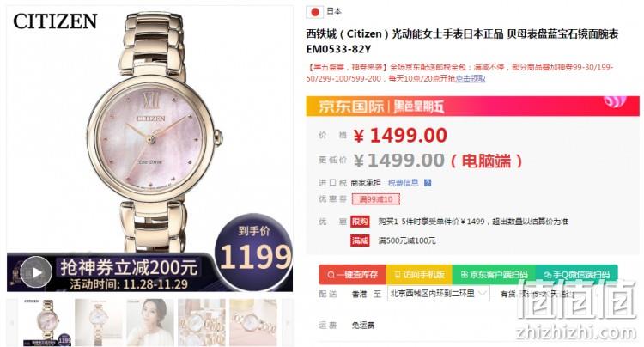Image resolution: width=644 pixels, height=347 pixels.
Task: Claim the 满99减10 coupon
Action: pos(375,199)
